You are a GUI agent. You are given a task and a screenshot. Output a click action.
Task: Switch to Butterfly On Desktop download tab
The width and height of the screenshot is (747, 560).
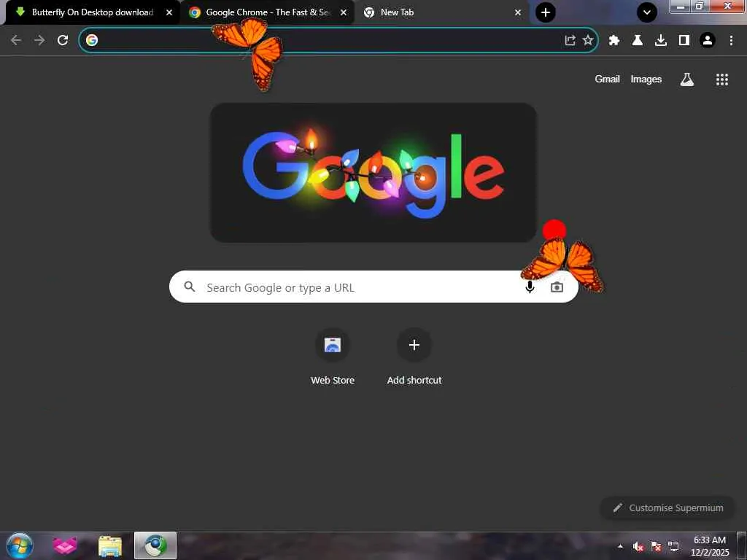[x=93, y=12]
